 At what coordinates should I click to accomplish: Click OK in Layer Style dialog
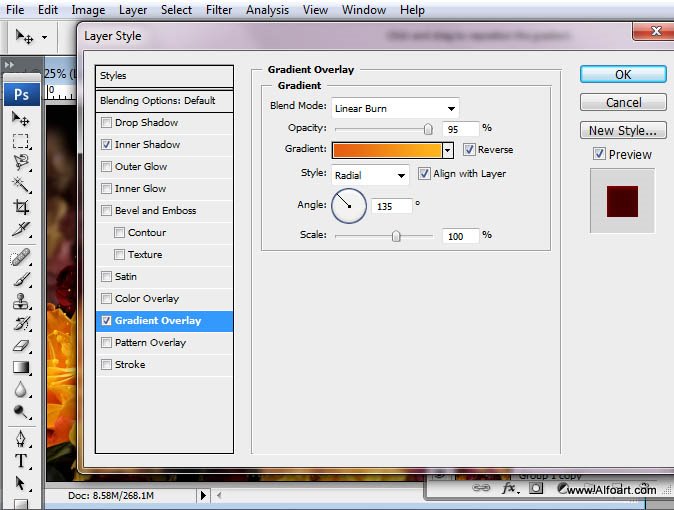pos(623,74)
